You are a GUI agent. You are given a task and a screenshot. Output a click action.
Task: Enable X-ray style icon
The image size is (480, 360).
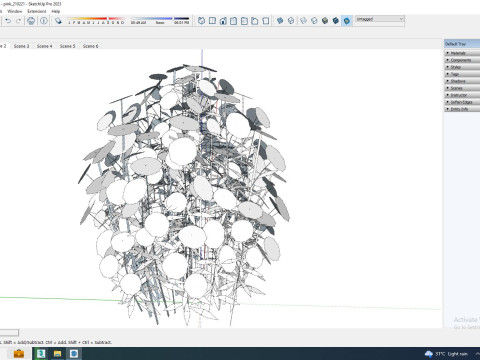(280, 21)
